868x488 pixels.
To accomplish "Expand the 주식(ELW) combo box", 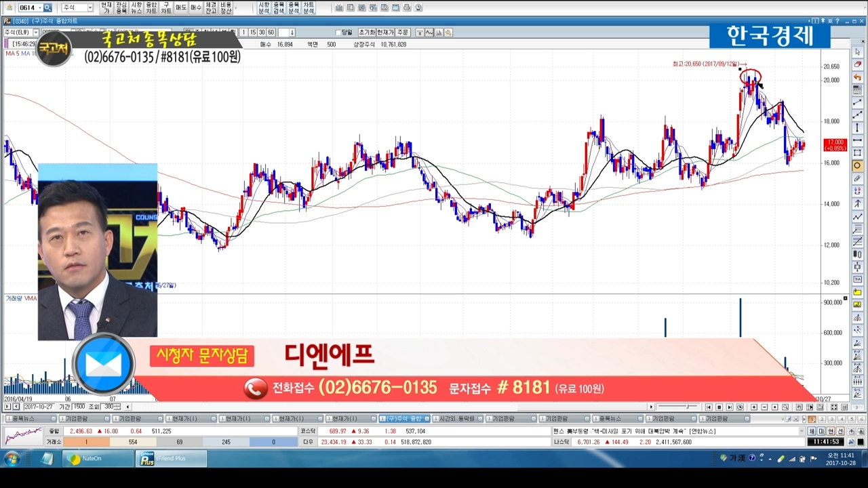I will point(35,33).
